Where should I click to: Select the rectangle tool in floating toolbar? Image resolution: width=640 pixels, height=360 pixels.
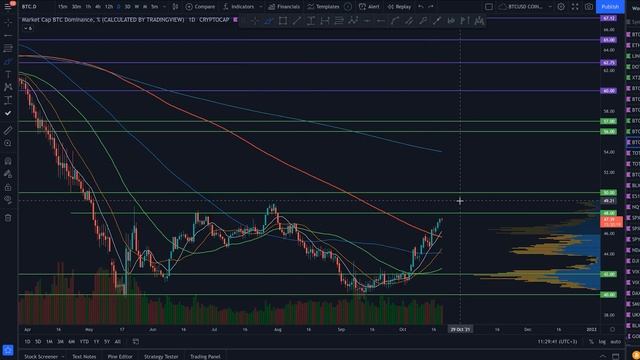point(282,21)
